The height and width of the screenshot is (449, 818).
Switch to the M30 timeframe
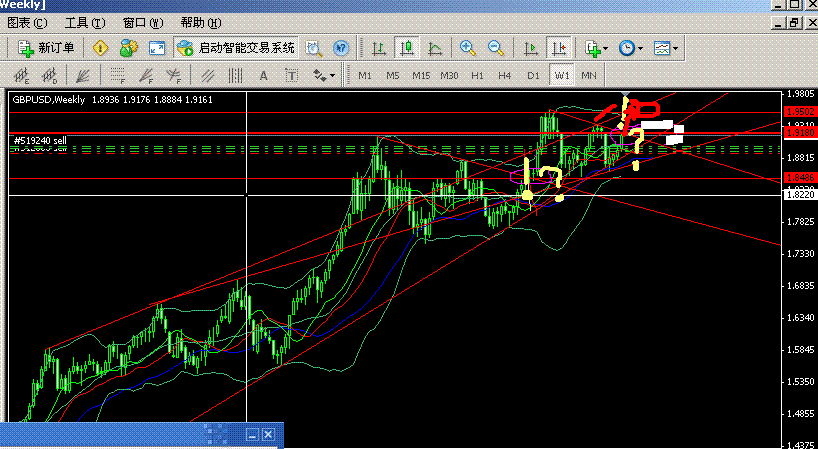(x=449, y=76)
